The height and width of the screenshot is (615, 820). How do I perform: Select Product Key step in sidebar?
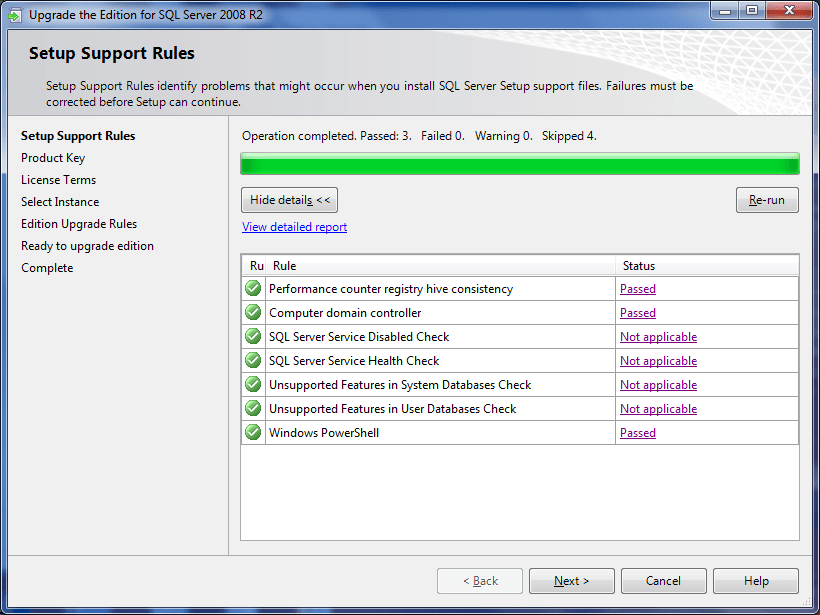tap(53, 158)
